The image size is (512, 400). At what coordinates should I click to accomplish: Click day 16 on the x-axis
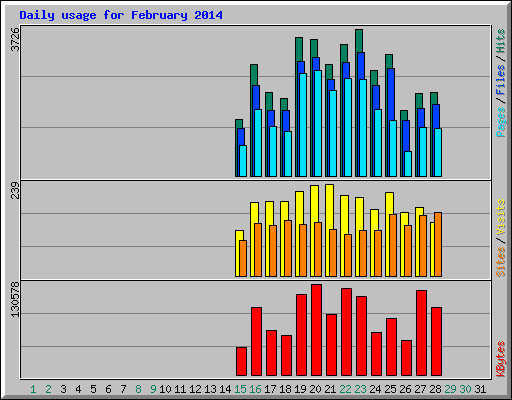coord(255,389)
